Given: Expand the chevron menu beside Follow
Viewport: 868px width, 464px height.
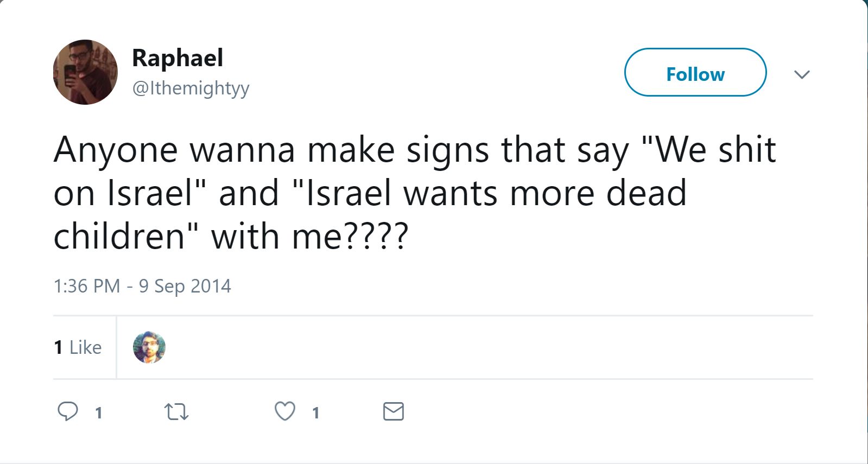Looking at the screenshot, I should [802, 74].
